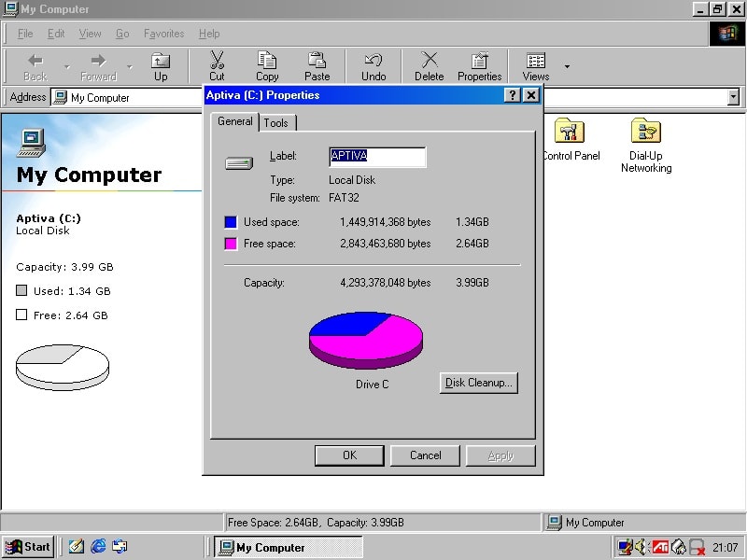Click the Windows logo in the menu bar corner
The height and width of the screenshot is (560, 747).
pos(727,34)
